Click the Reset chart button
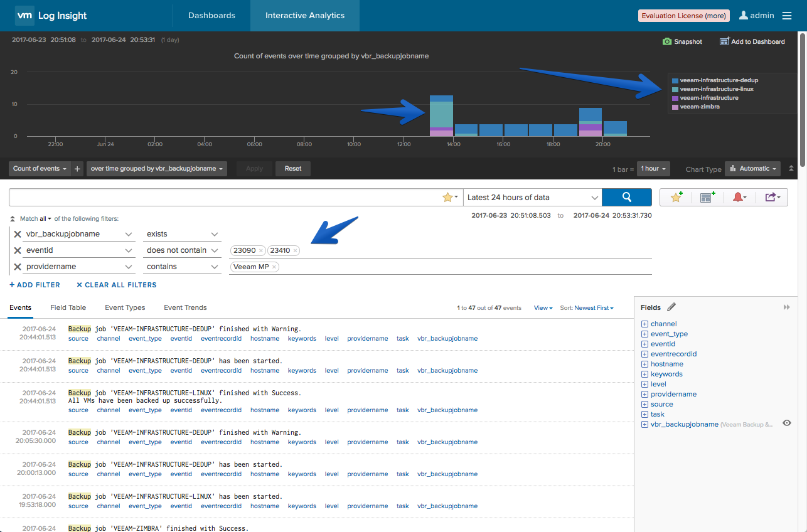Image resolution: width=807 pixels, height=532 pixels. click(293, 168)
